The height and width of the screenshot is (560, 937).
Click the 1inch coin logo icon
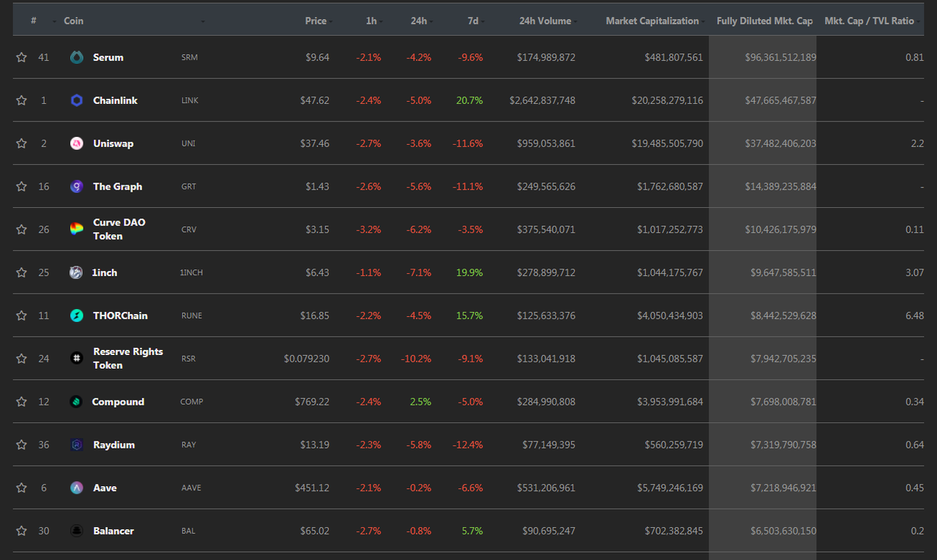(77, 272)
